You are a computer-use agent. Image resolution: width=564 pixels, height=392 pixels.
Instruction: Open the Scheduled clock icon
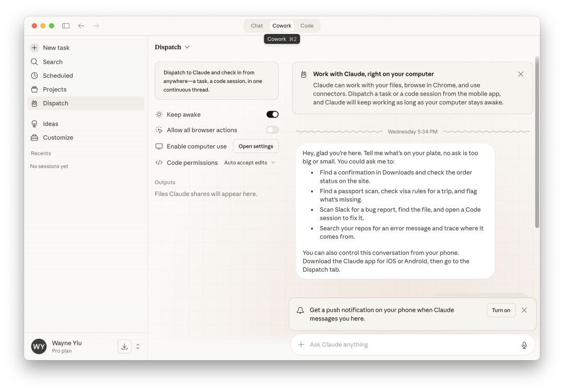click(x=34, y=76)
